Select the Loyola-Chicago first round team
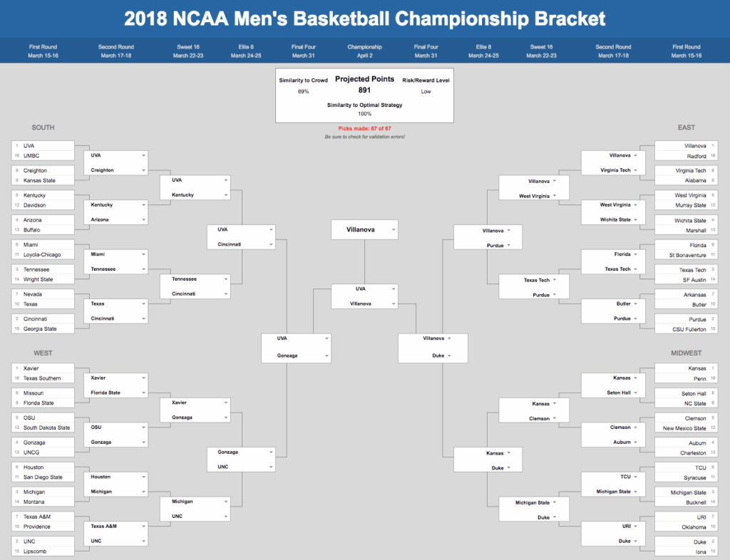The width and height of the screenshot is (730, 560). [43, 254]
